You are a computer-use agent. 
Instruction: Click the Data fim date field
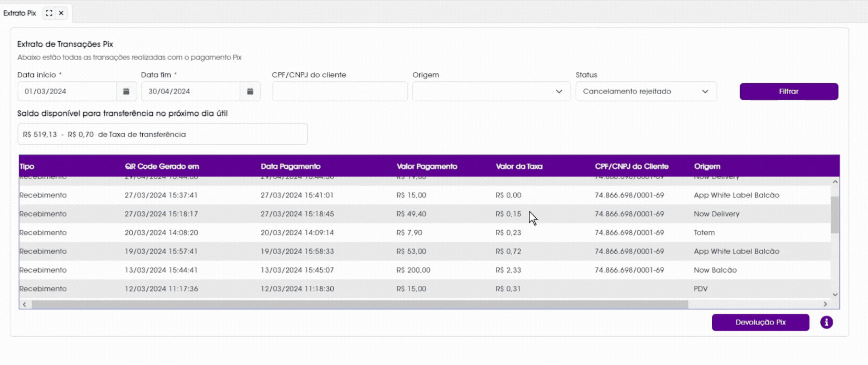pyautogui.click(x=190, y=91)
